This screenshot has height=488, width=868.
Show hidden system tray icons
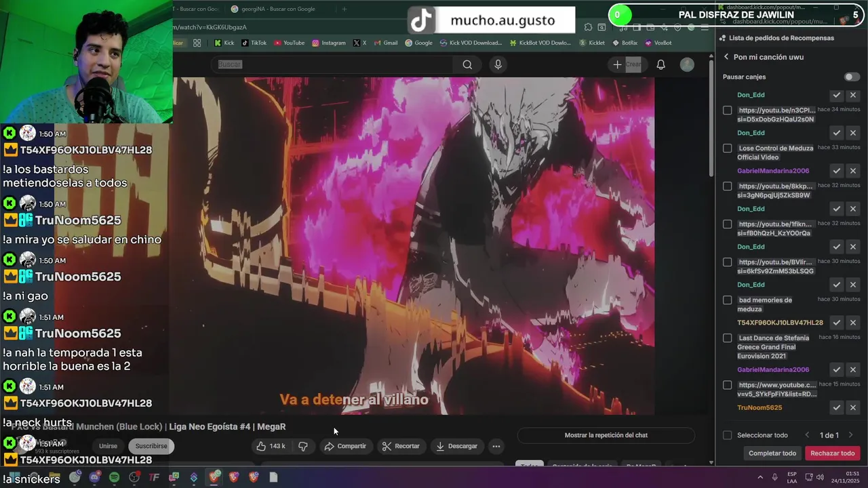point(760,477)
